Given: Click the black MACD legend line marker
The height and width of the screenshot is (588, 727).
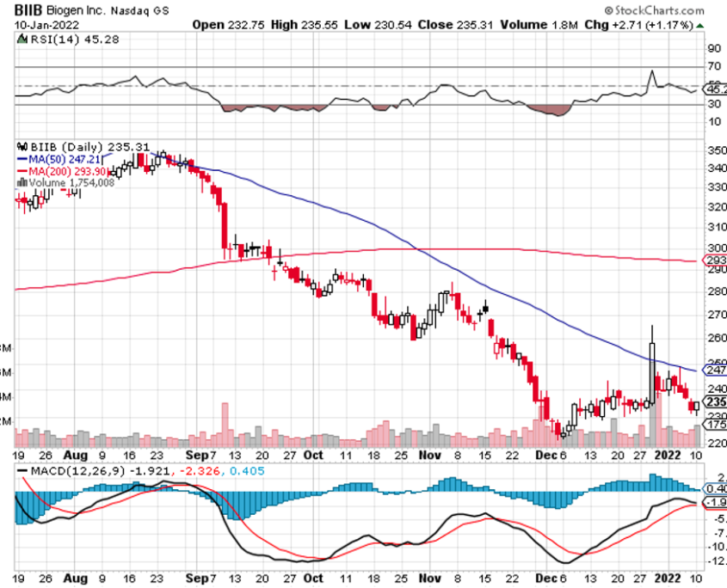Looking at the screenshot, I should (x=22, y=471).
